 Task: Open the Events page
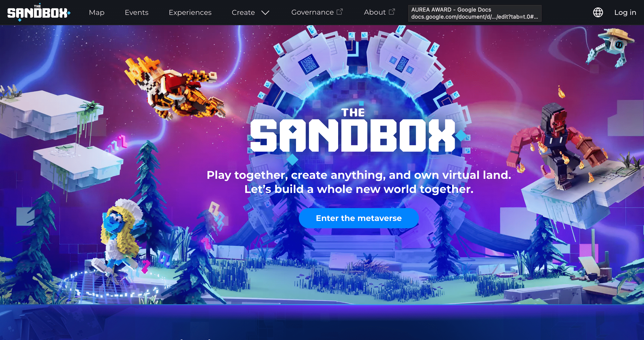tap(137, 13)
